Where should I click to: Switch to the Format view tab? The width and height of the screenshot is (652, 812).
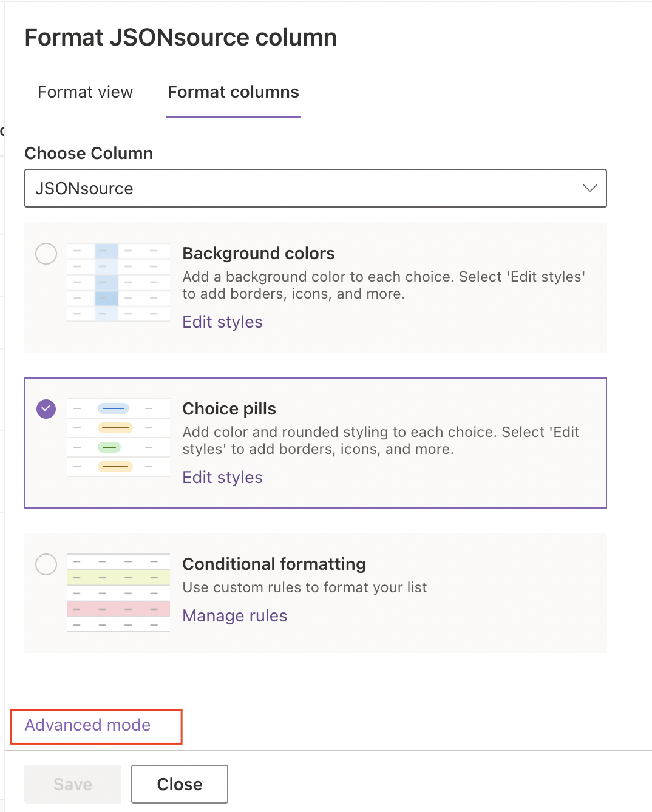pyautogui.click(x=85, y=92)
